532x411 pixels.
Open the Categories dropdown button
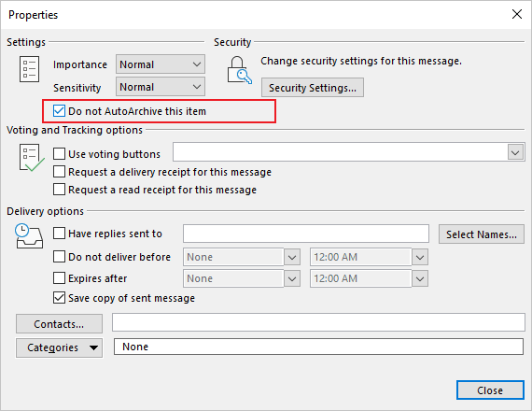(59, 347)
